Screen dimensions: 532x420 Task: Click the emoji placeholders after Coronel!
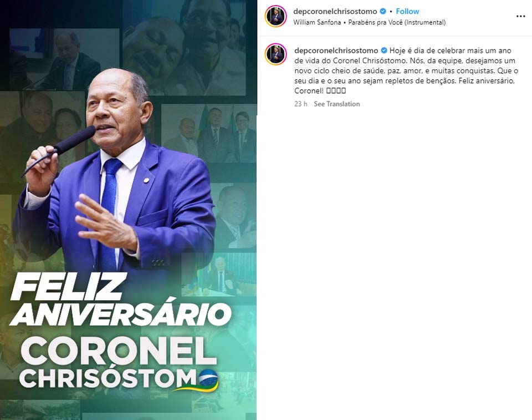click(x=336, y=91)
